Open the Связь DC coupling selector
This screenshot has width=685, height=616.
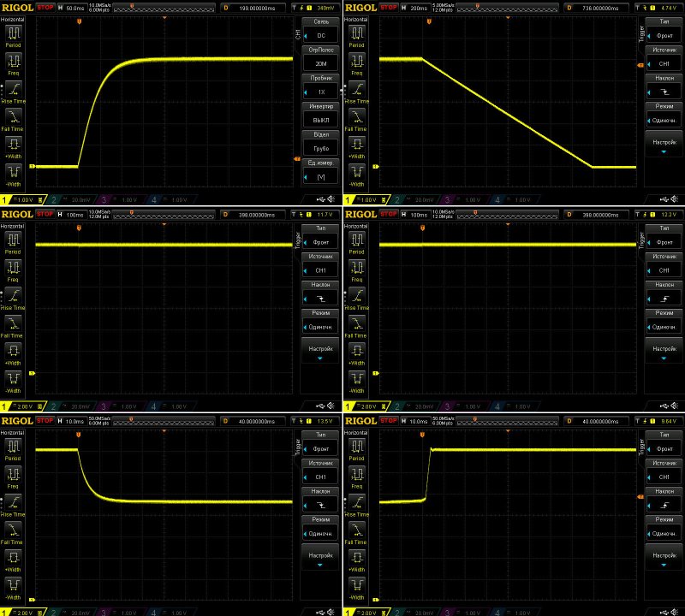click(x=321, y=31)
